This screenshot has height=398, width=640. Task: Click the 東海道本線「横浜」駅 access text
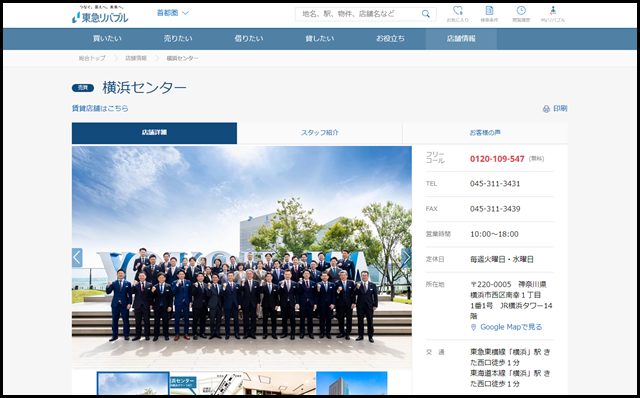click(x=510, y=378)
